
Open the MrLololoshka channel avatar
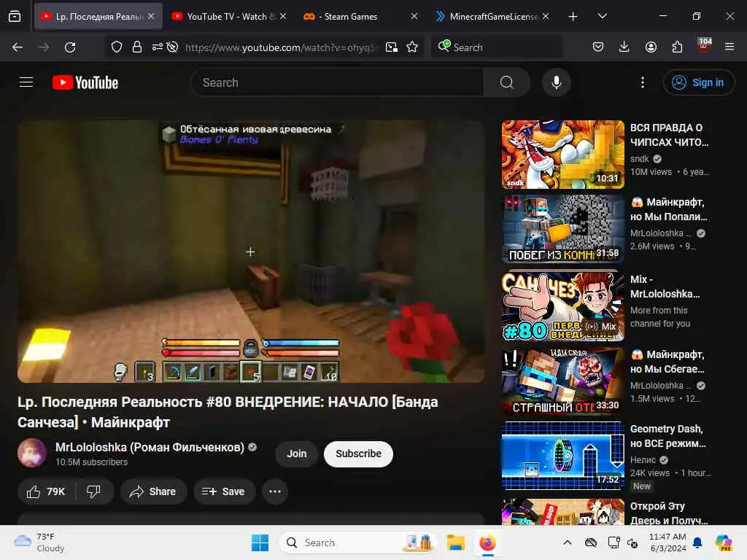point(32,453)
